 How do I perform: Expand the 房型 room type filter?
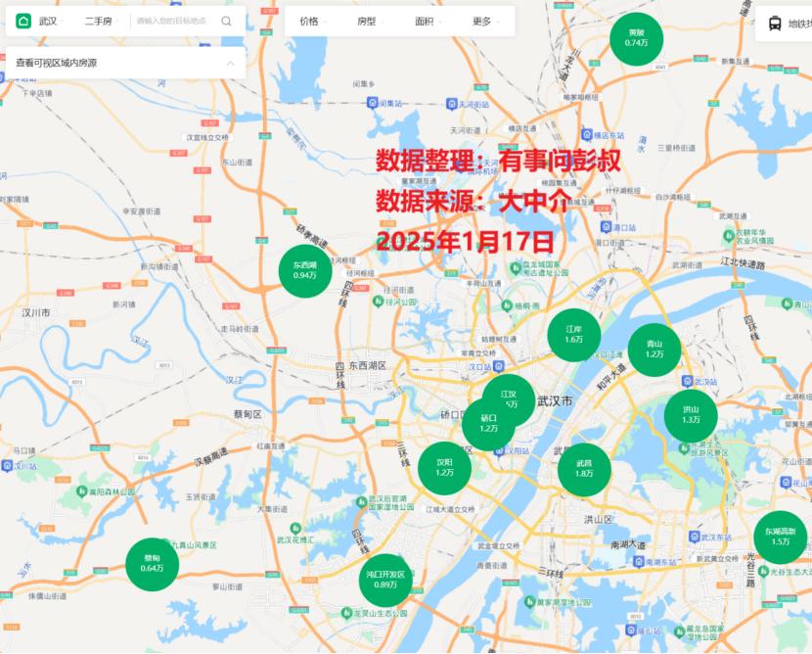(x=371, y=21)
